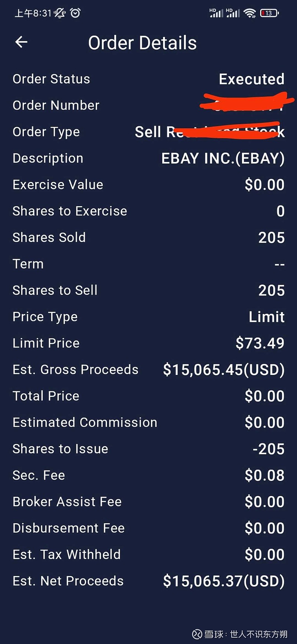Tap the back arrow icon

pos(21,42)
